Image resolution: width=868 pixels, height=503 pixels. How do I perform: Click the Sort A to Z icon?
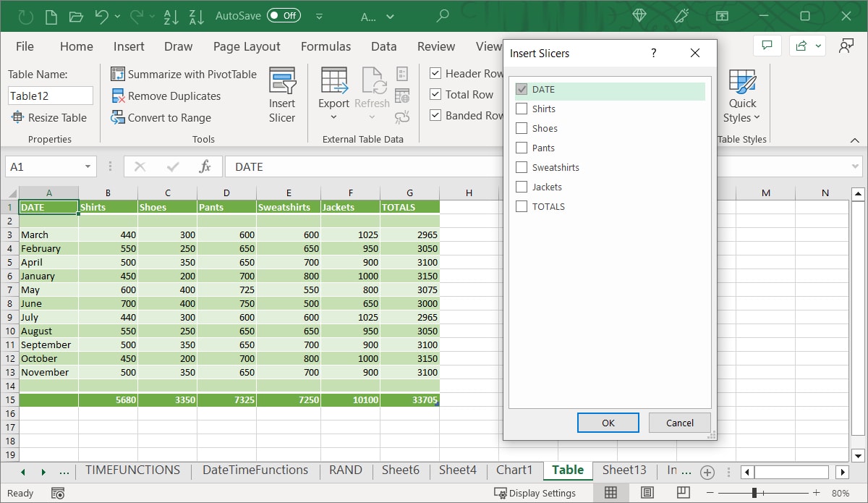[x=172, y=16]
